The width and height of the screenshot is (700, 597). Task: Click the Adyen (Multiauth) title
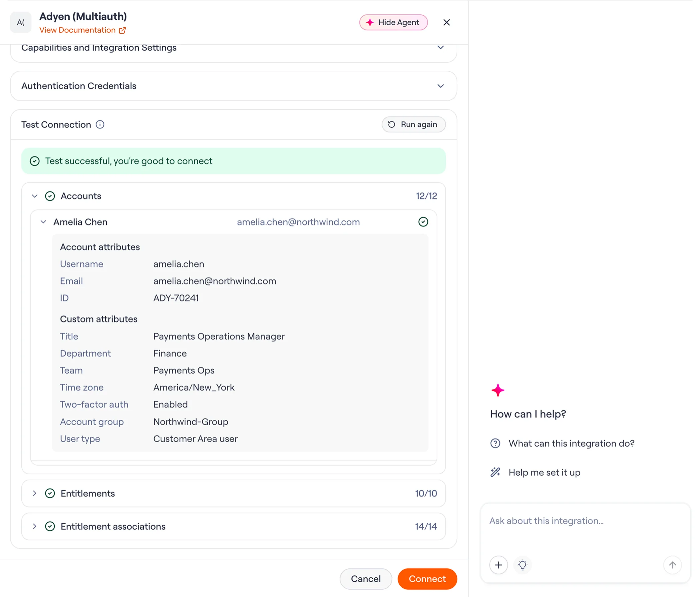[x=83, y=16]
